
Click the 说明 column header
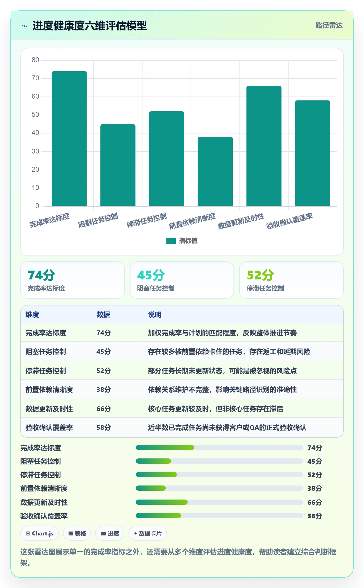tap(155, 315)
